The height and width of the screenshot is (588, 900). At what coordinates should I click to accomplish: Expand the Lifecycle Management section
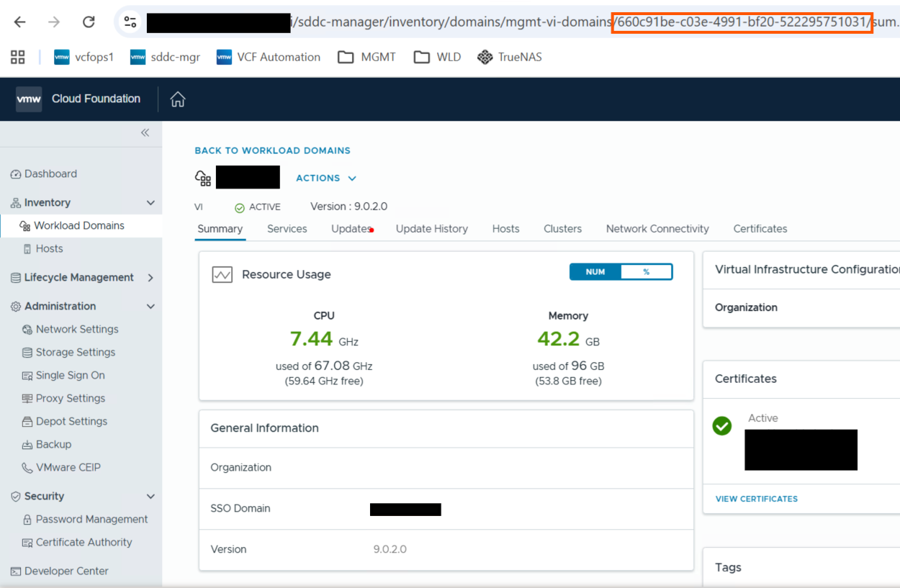click(150, 277)
